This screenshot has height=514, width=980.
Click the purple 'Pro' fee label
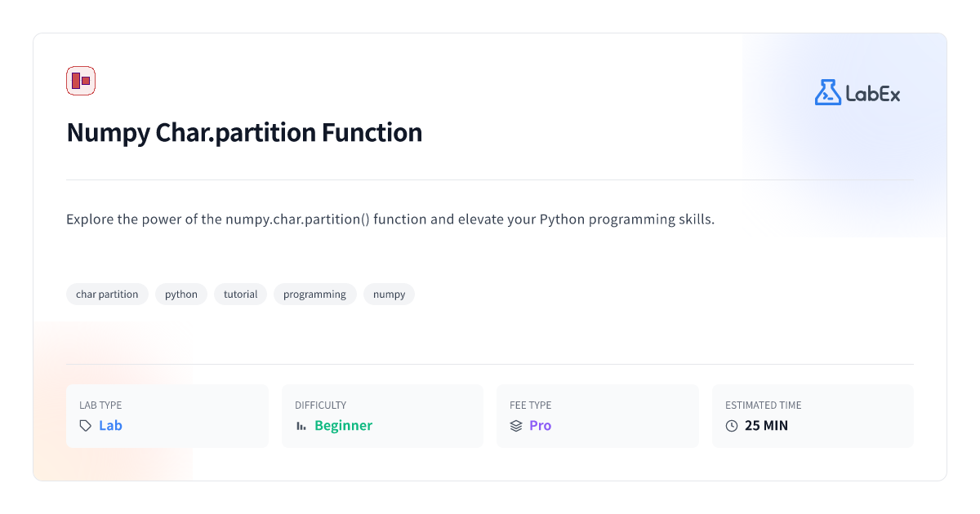tap(540, 426)
